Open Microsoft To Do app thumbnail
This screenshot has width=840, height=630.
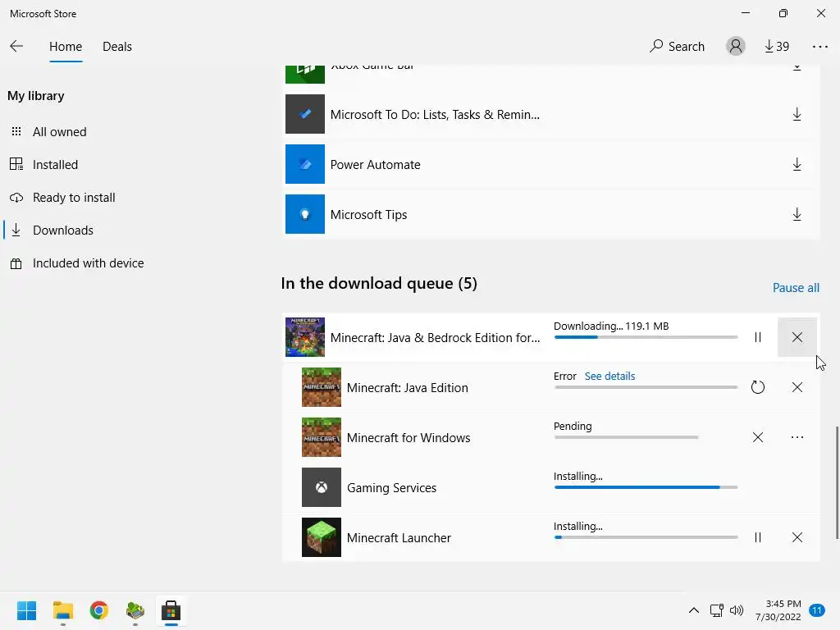305,114
